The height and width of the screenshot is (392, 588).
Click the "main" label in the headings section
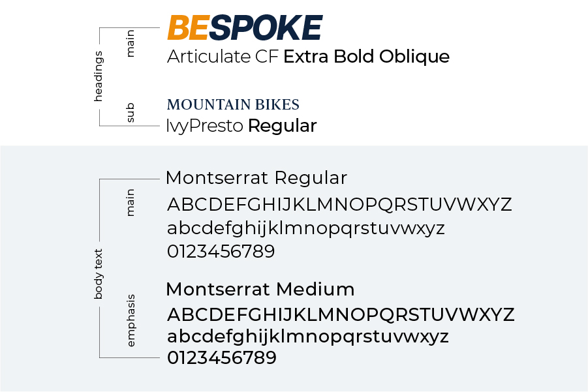click(x=131, y=44)
